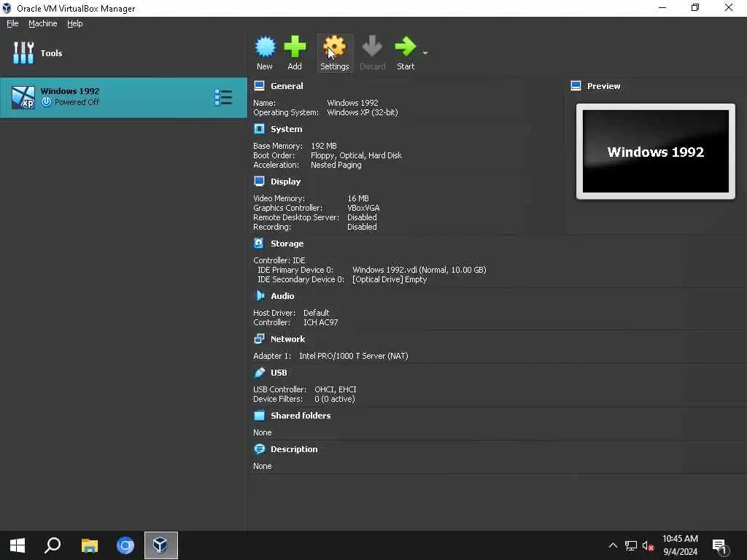Click the OHCI, EHCI USB controller value
The image size is (747, 560).
336,389
